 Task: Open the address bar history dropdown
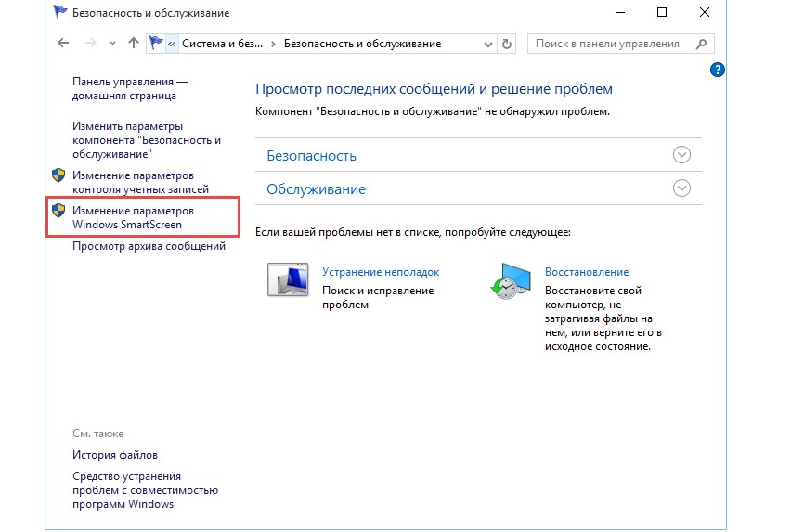tap(488, 44)
